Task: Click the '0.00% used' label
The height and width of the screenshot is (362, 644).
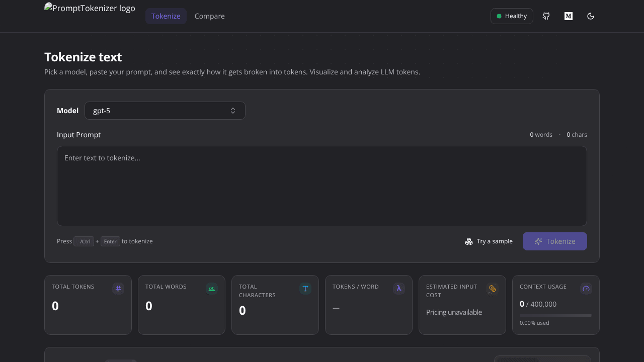Action: tap(534, 323)
